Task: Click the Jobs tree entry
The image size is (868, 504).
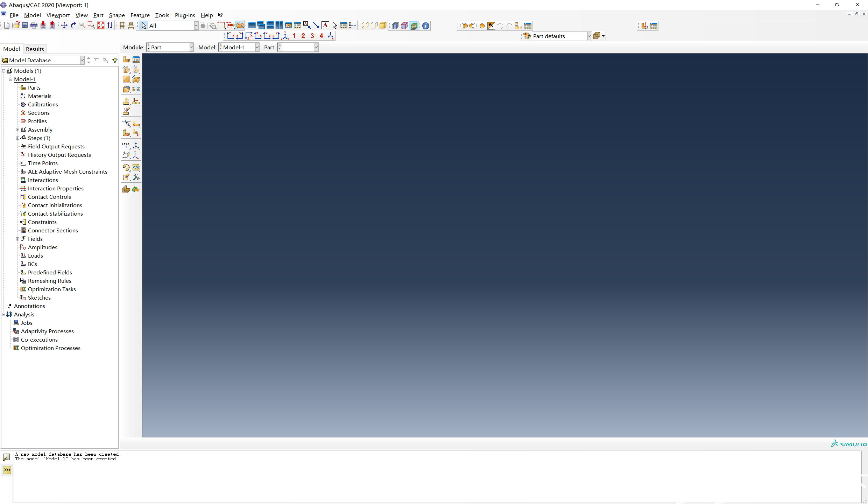Action: (27, 323)
